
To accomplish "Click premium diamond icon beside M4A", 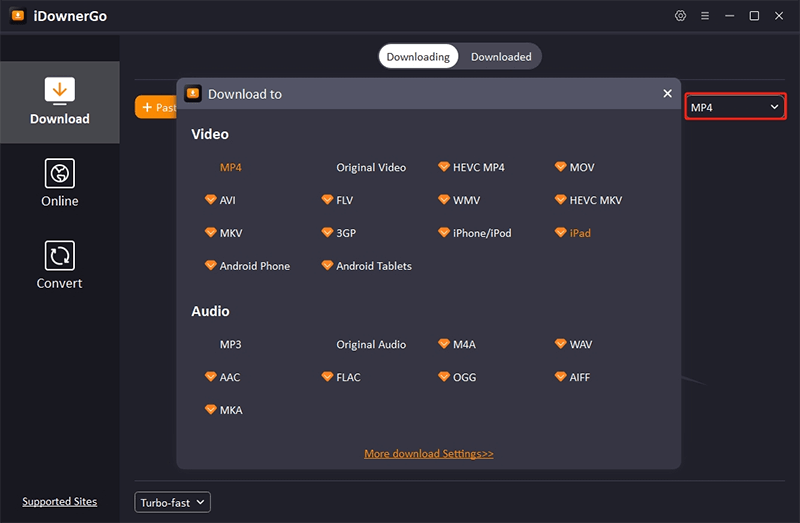I will pyautogui.click(x=443, y=343).
